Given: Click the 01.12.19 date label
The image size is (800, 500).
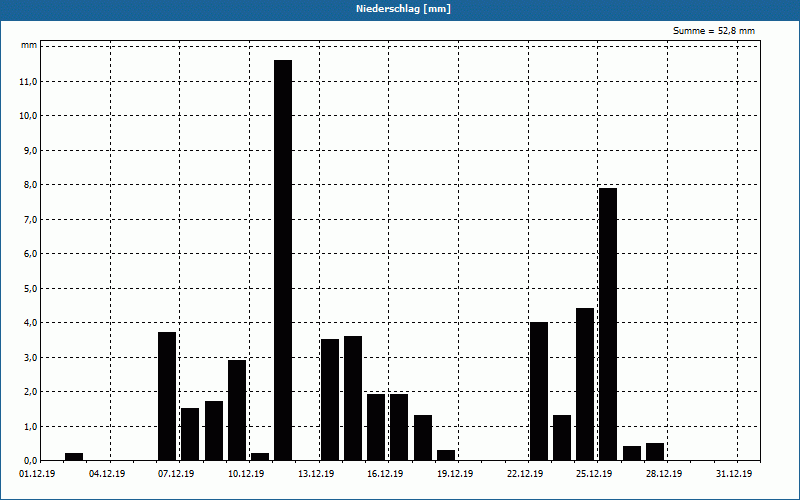Looking at the screenshot, I should pos(37,474).
